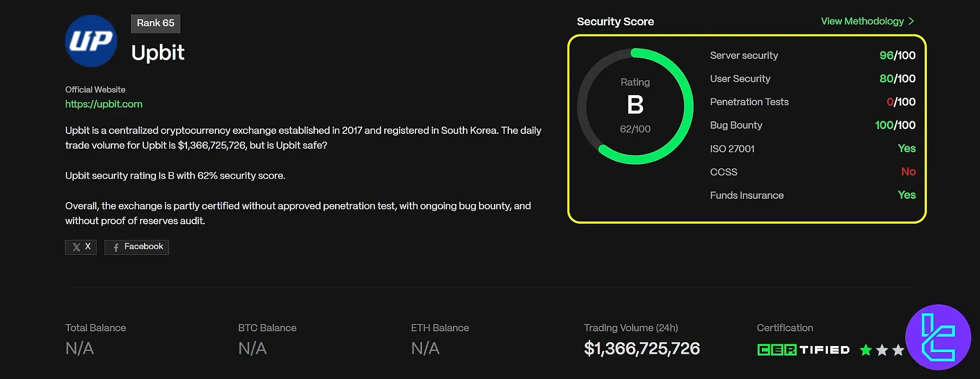Click the Bug Bounty score row

[x=813, y=125]
